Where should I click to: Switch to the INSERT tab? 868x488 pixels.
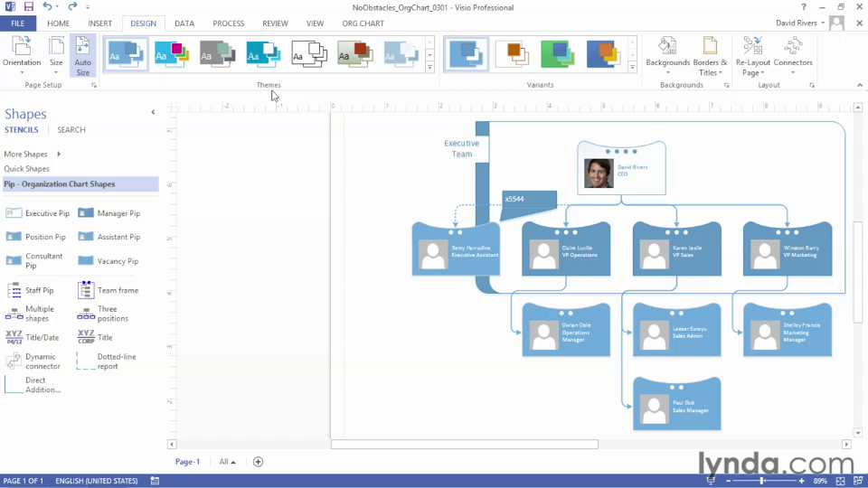(x=99, y=23)
